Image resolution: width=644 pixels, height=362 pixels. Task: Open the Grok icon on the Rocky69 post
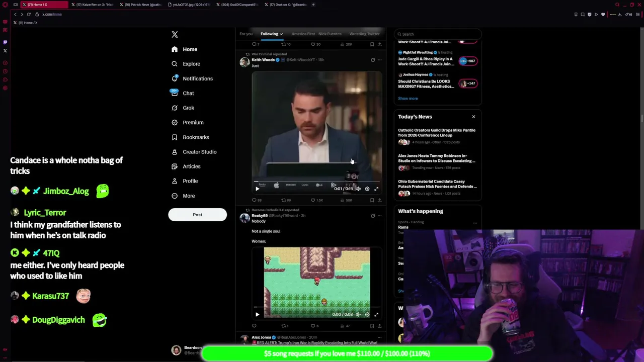coord(373,216)
